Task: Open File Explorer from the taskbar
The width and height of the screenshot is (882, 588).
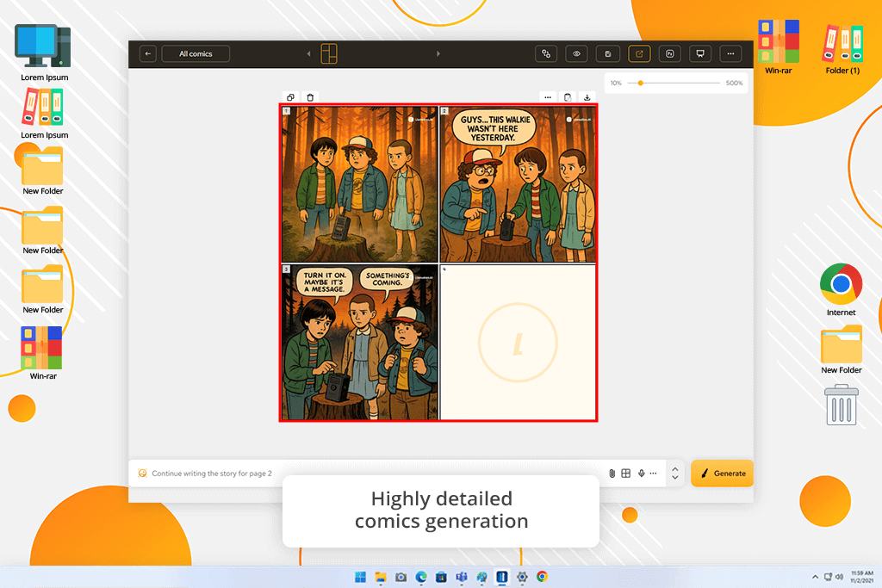Action: click(381, 577)
